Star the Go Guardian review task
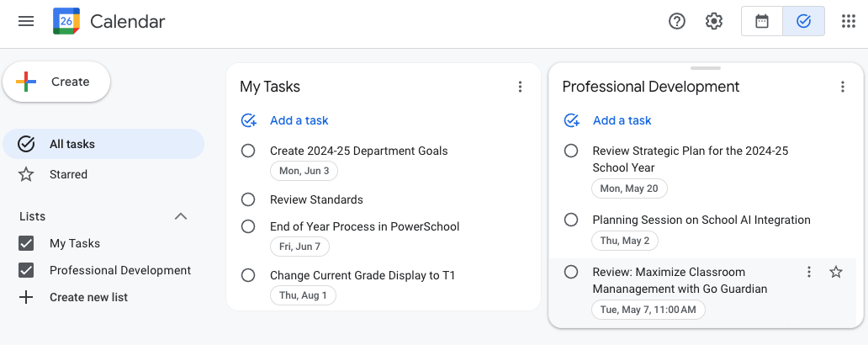Screen dimensions: 868x345 (835, 272)
